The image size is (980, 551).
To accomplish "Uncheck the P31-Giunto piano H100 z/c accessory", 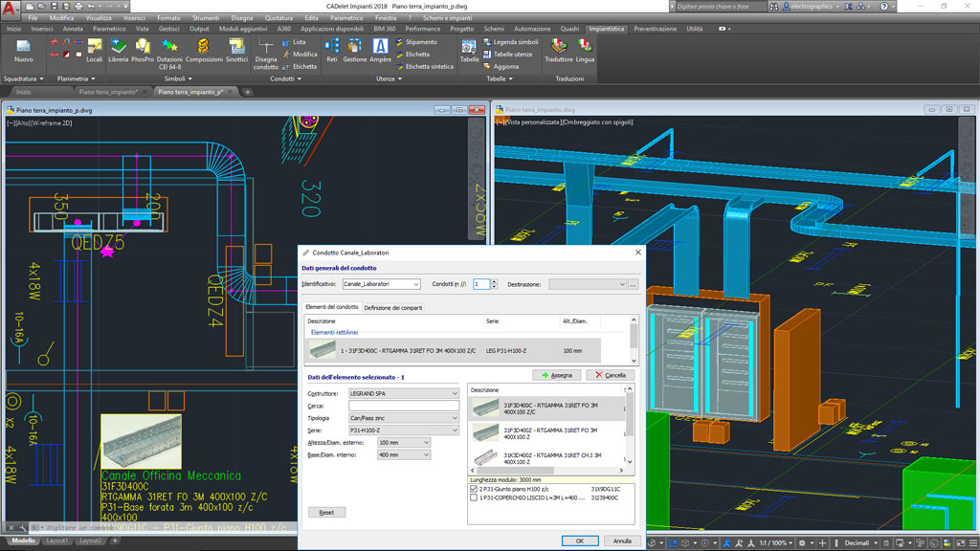I will (x=475, y=489).
